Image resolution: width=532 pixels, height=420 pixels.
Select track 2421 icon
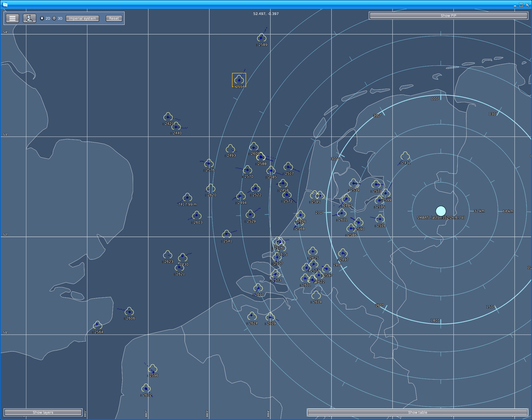[x=168, y=117]
